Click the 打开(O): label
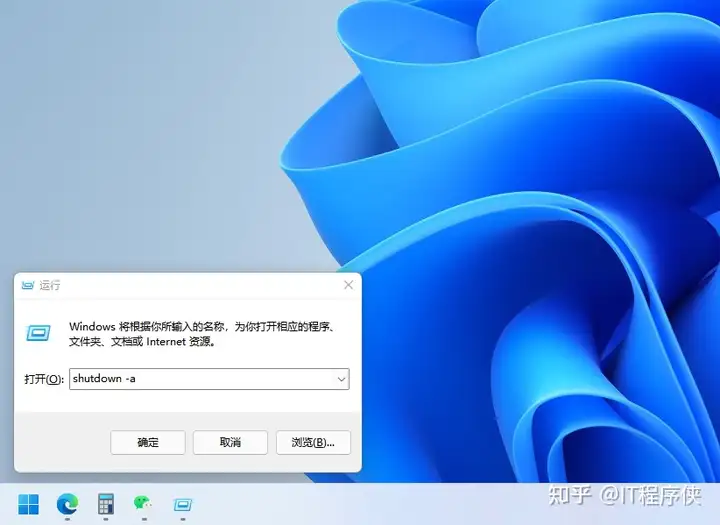The width and height of the screenshot is (720, 525). pos(44,379)
